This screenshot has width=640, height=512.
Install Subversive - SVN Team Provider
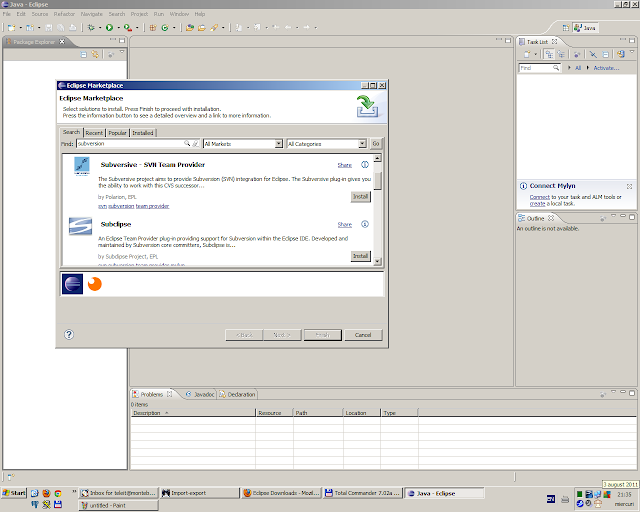(360, 197)
